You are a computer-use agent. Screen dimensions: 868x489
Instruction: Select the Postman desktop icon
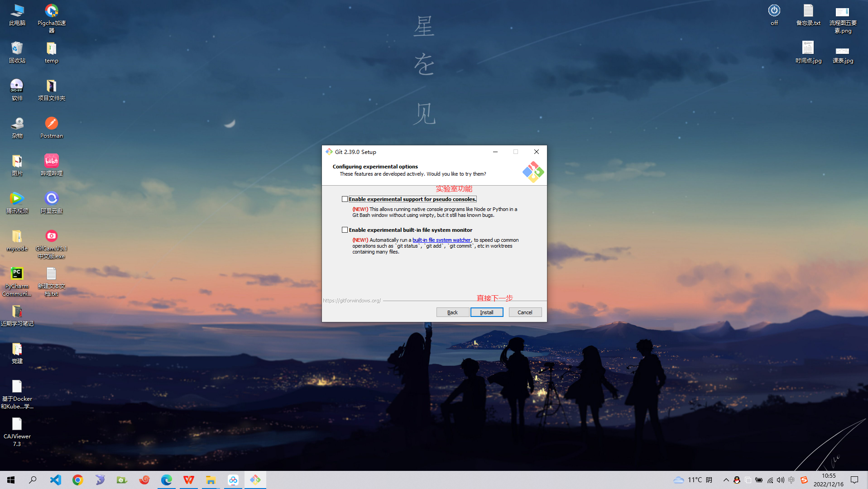pos(52,128)
